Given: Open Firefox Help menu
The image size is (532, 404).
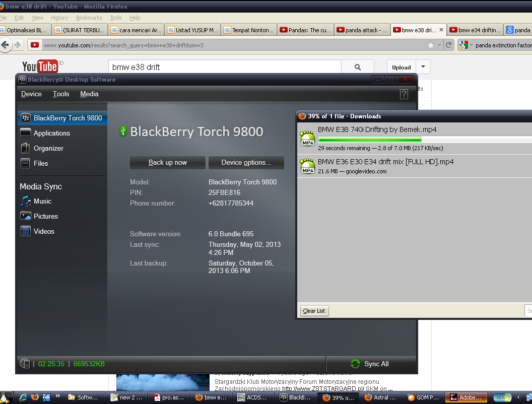Looking at the screenshot, I should click(135, 18).
